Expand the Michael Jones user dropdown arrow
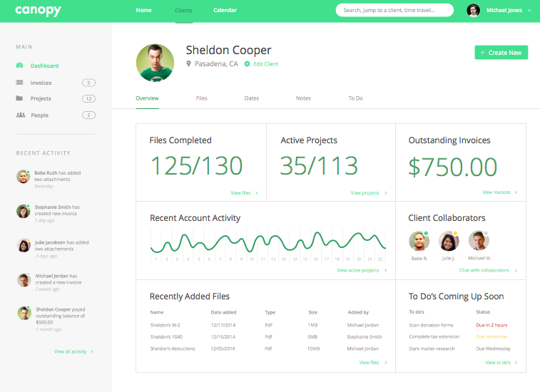This screenshot has width=540, height=392. pyautogui.click(x=529, y=10)
